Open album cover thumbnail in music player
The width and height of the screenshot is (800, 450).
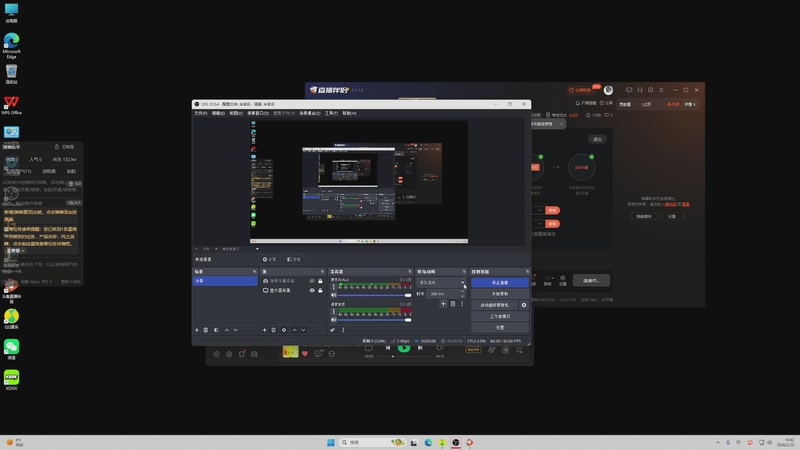290,352
